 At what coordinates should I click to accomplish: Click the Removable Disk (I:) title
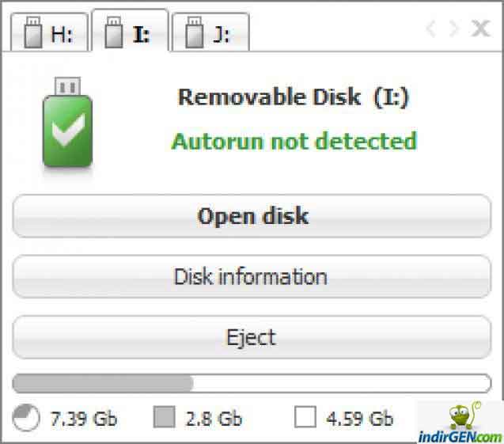point(293,97)
